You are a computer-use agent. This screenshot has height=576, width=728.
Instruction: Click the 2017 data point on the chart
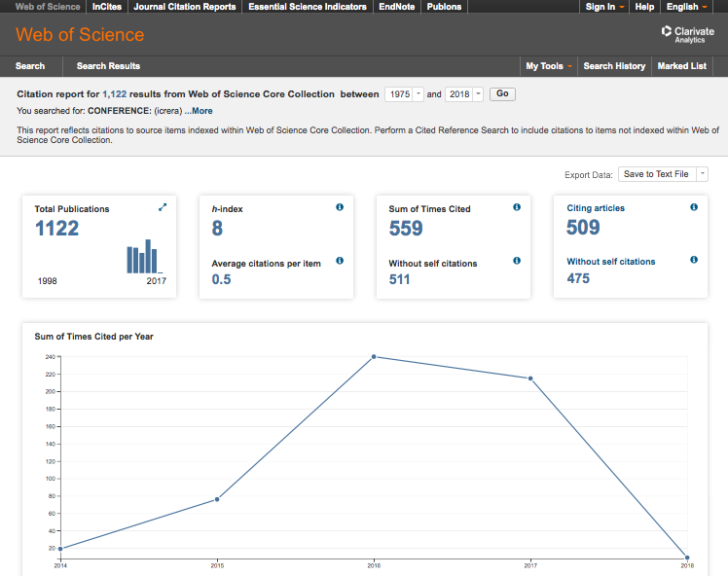[530, 378]
